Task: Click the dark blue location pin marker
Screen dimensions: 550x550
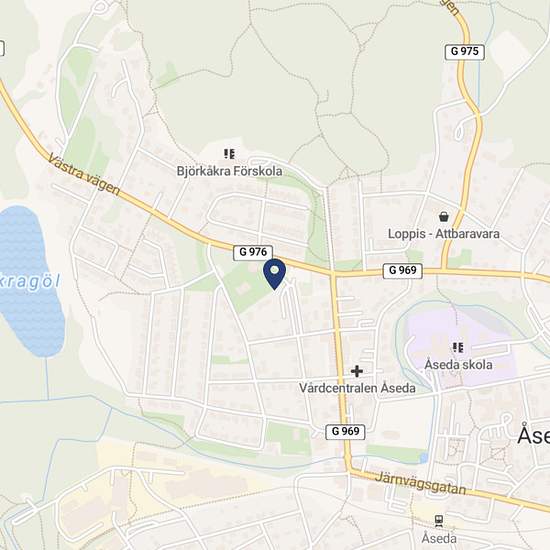Action: pos(275,274)
